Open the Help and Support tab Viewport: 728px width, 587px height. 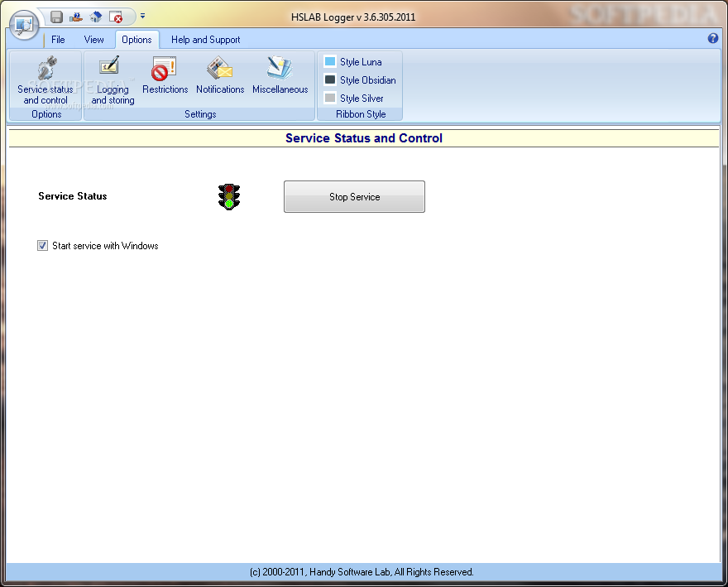[206, 40]
